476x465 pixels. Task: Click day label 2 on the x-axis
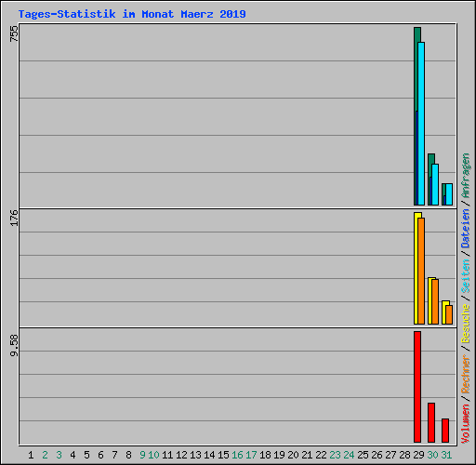click(45, 455)
